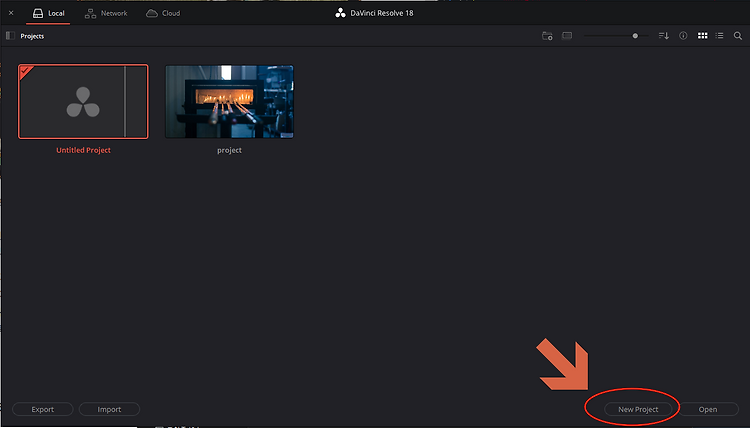Switch to list view

point(719,36)
